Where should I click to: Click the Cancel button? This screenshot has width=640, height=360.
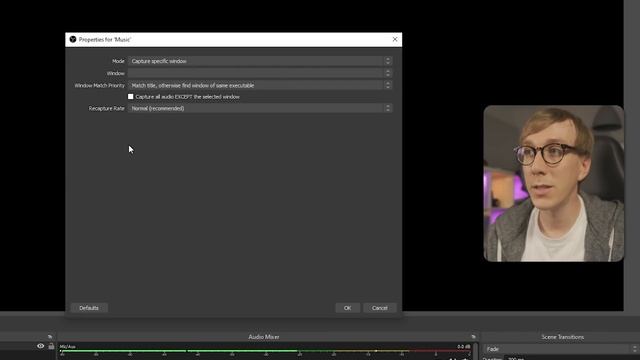(x=380, y=308)
